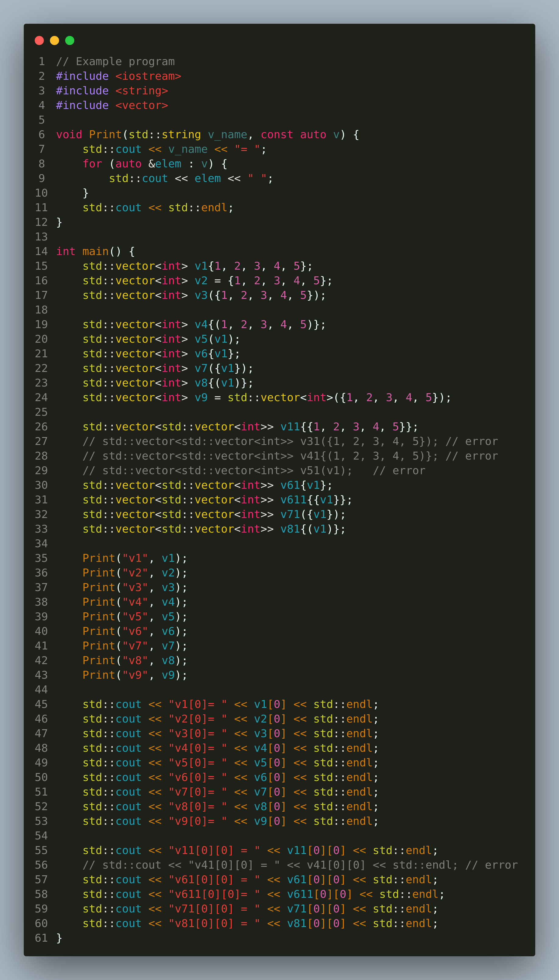Click 'v11' variable on line 26
Viewport: 559px width, 980px height.
290,426
